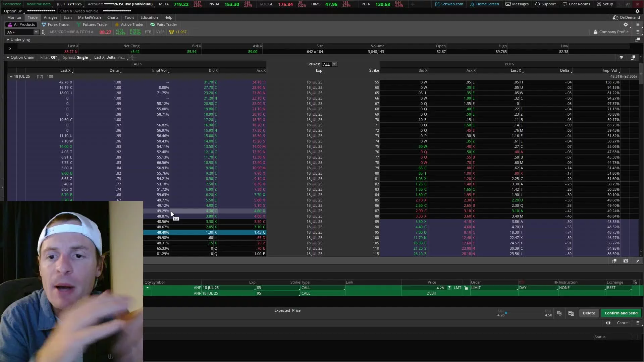Open the Education tab
Image resolution: width=644 pixels, height=362 pixels.
point(149,17)
